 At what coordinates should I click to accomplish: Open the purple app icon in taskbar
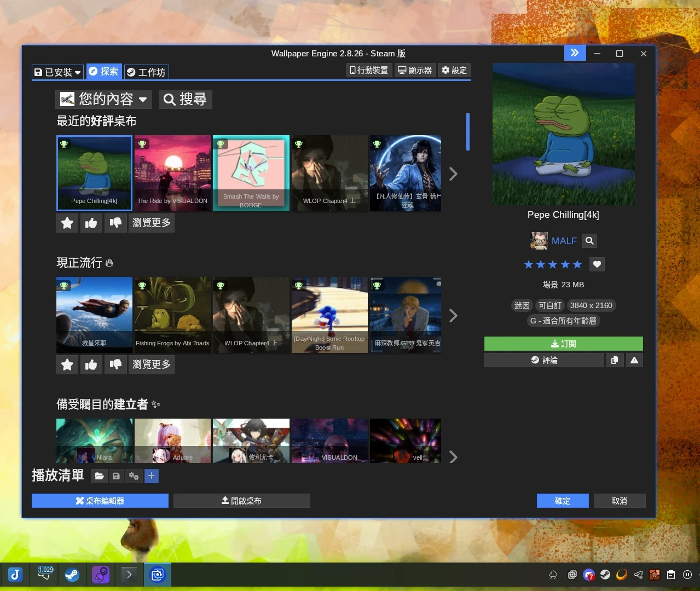click(x=101, y=575)
